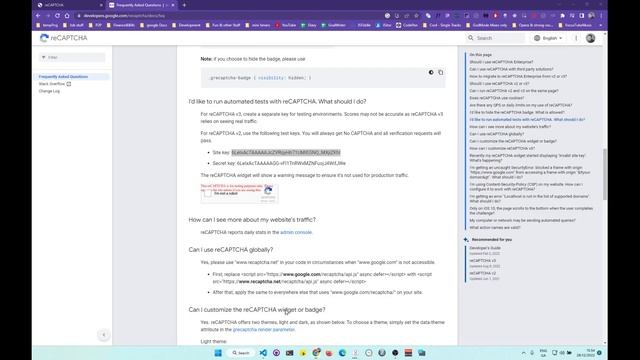Jump to 'Can I use reCAPTCHA globally?' in outline
This screenshot has width=640, height=360.
tap(496, 134)
